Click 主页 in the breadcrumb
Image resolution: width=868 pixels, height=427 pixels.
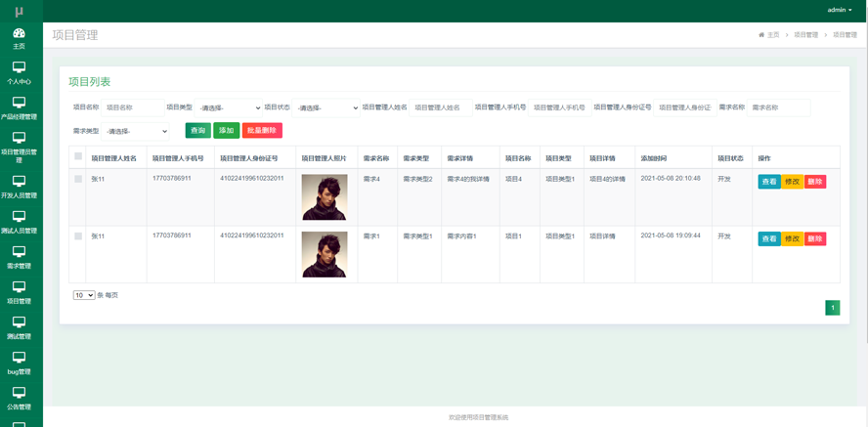click(772, 35)
